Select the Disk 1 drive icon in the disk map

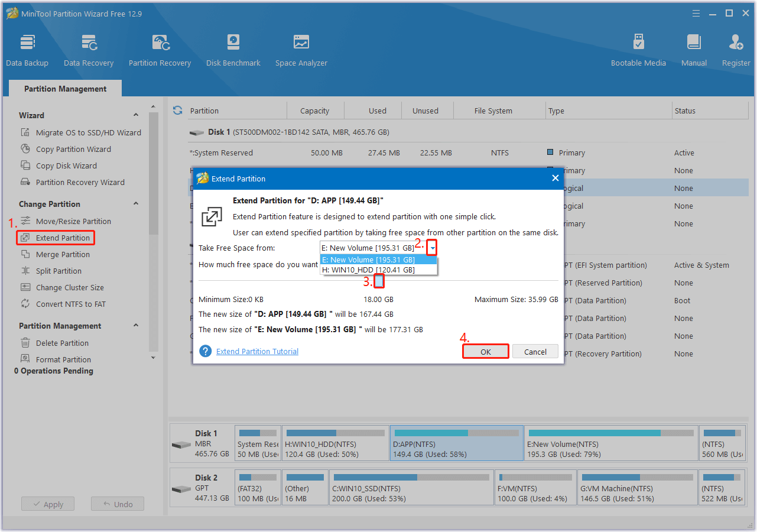click(181, 445)
